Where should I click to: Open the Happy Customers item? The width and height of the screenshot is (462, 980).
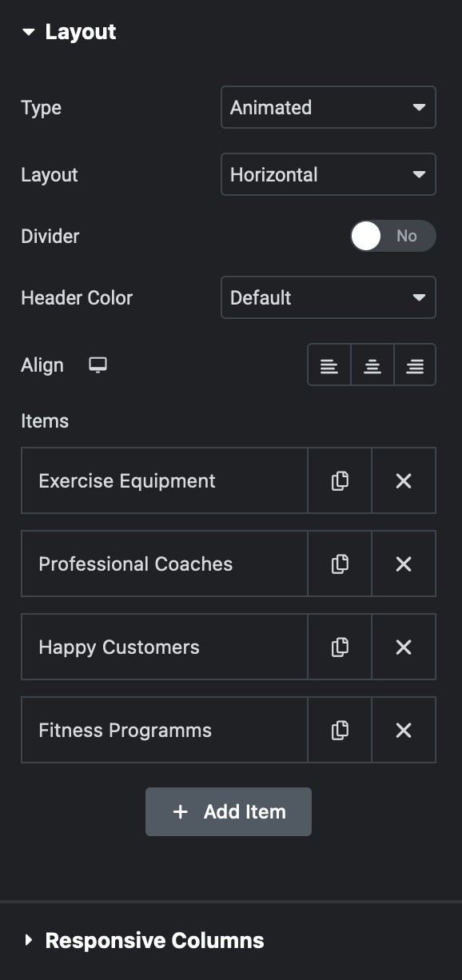[x=165, y=647]
